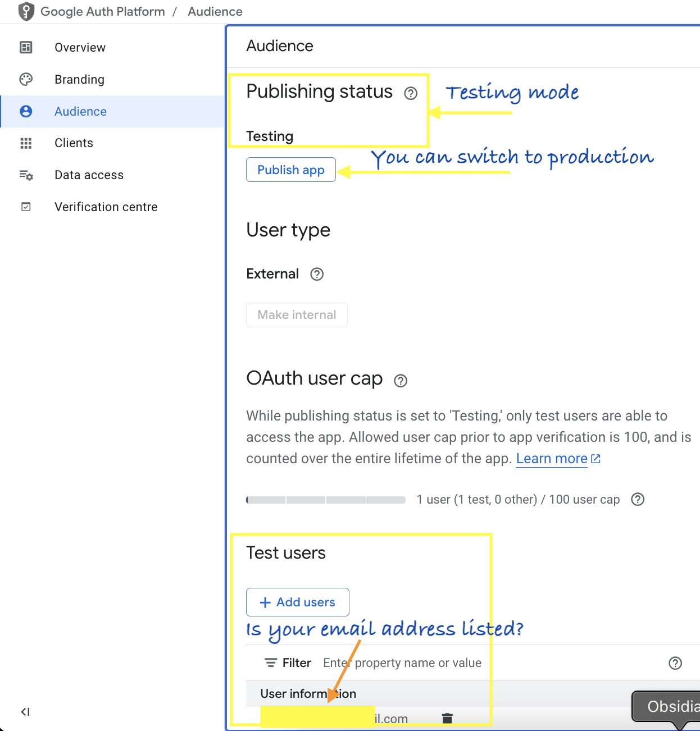700x731 pixels.
Task: Delete the test user with the trash icon
Action: coord(447,718)
